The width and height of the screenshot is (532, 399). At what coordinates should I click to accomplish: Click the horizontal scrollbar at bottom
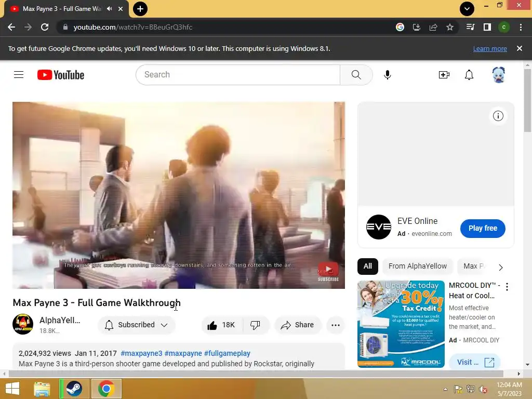pos(256,374)
